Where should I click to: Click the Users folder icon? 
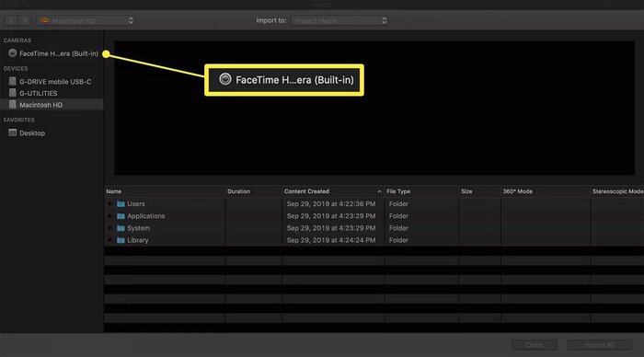coord(121,203)
